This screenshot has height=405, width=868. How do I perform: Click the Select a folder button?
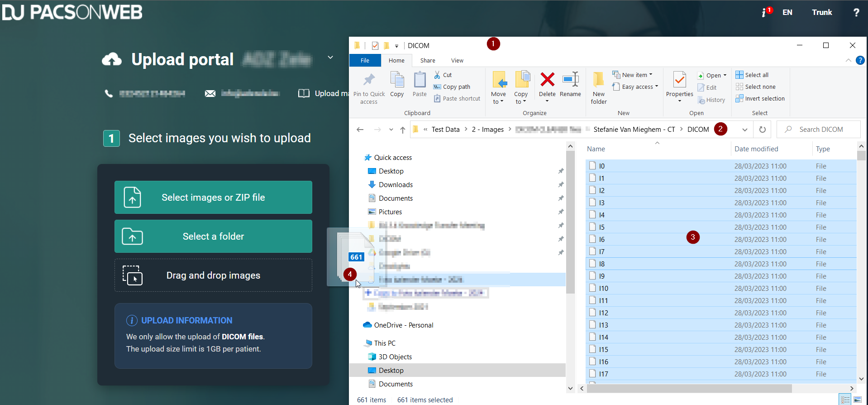[213, 236]
